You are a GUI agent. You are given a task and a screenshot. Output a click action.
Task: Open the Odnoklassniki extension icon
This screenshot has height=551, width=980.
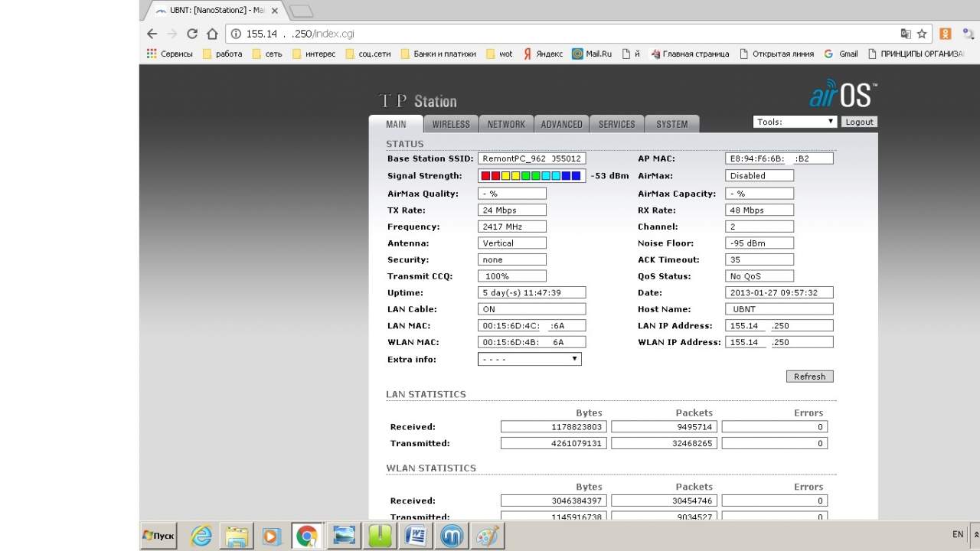pyautogui.click(x=946, y=34)
